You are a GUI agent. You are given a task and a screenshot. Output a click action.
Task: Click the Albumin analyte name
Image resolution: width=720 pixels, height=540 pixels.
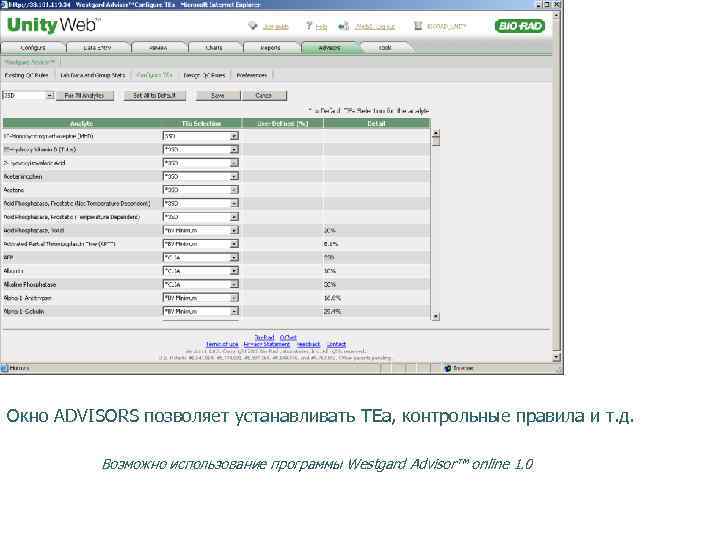click(x=14, y=271)
